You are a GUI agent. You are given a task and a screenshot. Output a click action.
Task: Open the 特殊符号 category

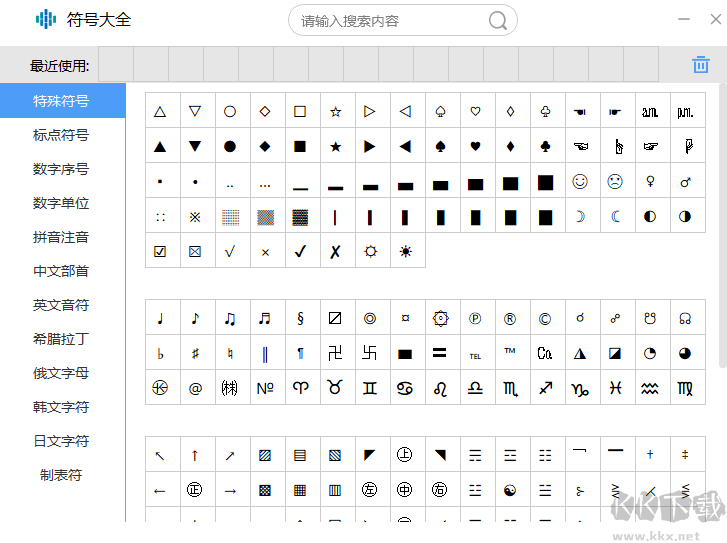point(63,101)
